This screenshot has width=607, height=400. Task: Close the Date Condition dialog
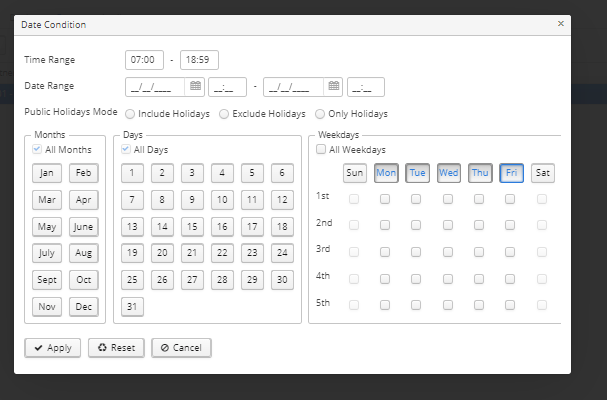pyautogui.click(x=561, y=24)
